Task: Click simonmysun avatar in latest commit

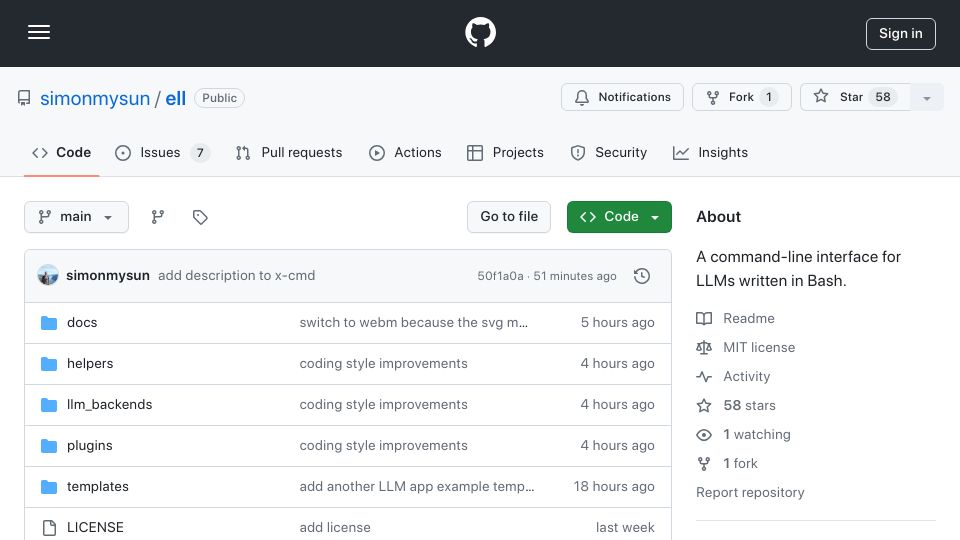Action: coord(48,276)
